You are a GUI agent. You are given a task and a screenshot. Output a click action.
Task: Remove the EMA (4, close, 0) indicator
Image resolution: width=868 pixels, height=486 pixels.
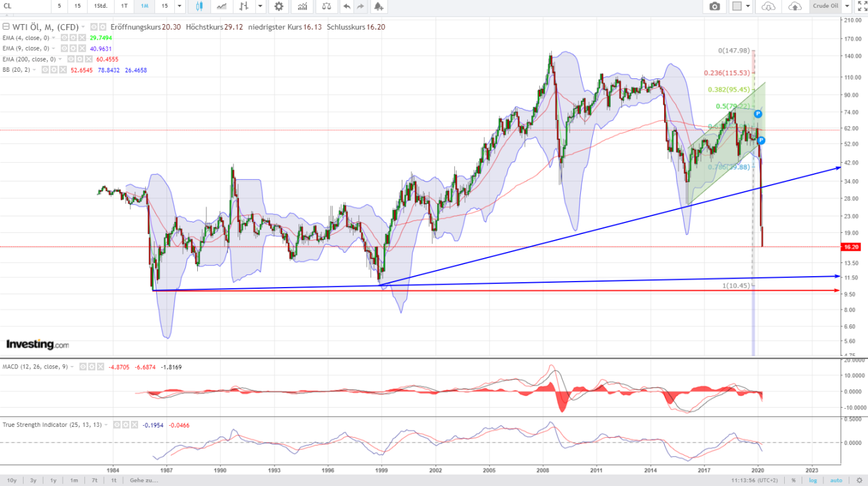pos(82,37)
